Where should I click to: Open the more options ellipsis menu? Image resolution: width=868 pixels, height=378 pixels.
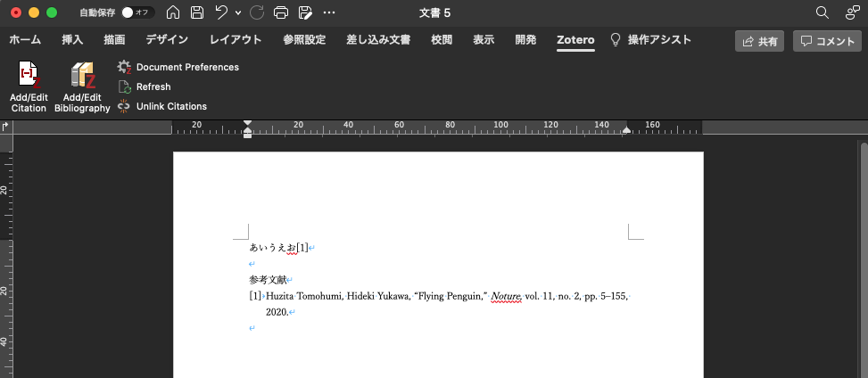click(329, 12)
